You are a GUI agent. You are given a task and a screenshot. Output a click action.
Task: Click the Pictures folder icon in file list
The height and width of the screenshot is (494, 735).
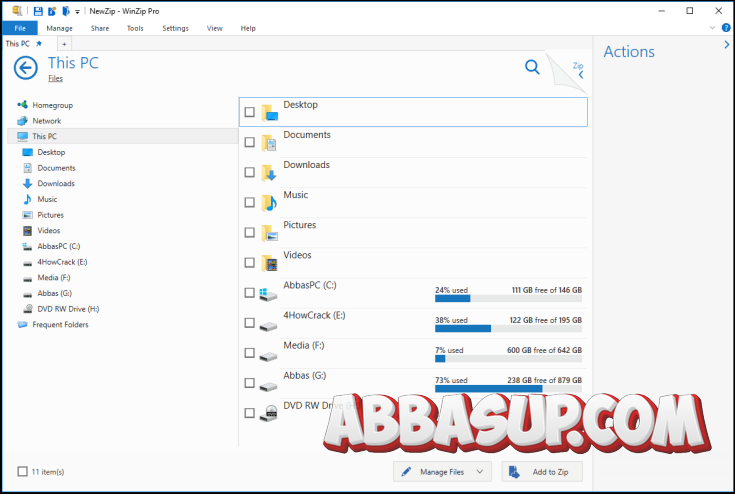[x=269, y=232]
